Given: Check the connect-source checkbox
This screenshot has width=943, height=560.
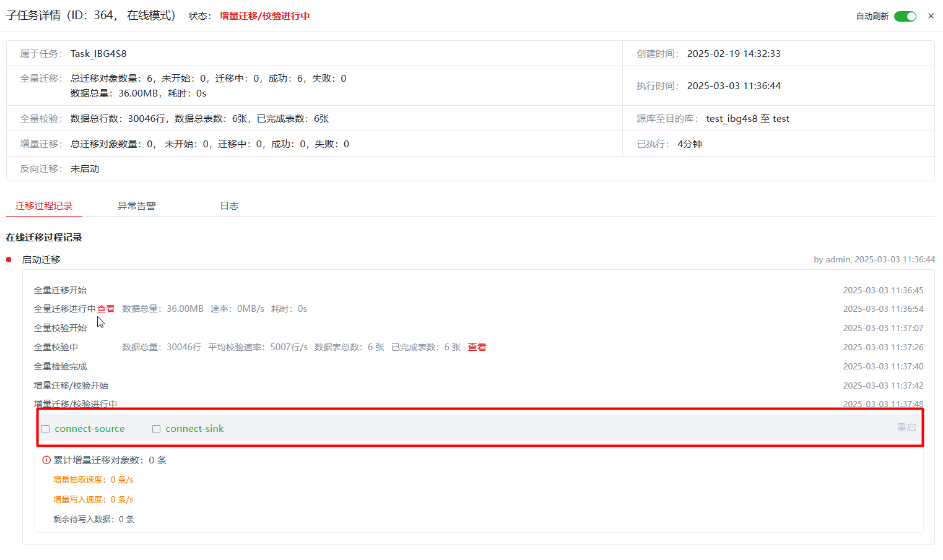Looking at the screenshot, I should (x=46, y=429).
